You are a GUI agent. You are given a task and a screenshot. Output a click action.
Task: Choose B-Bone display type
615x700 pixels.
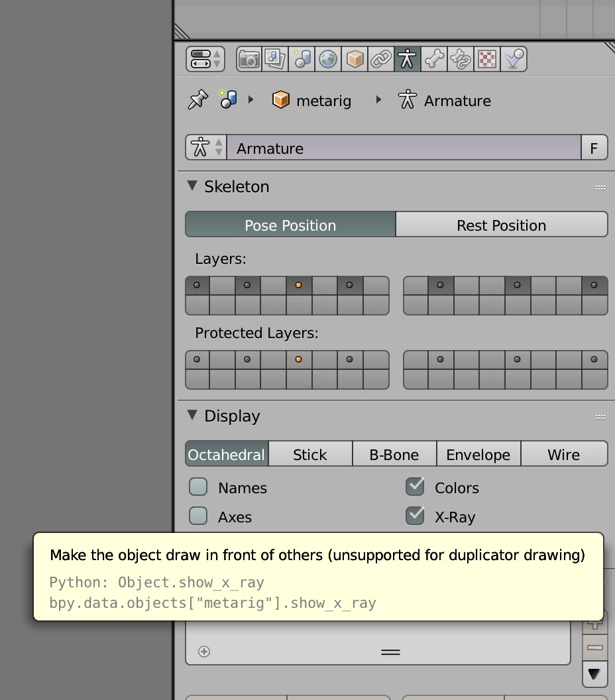(394, 454)
